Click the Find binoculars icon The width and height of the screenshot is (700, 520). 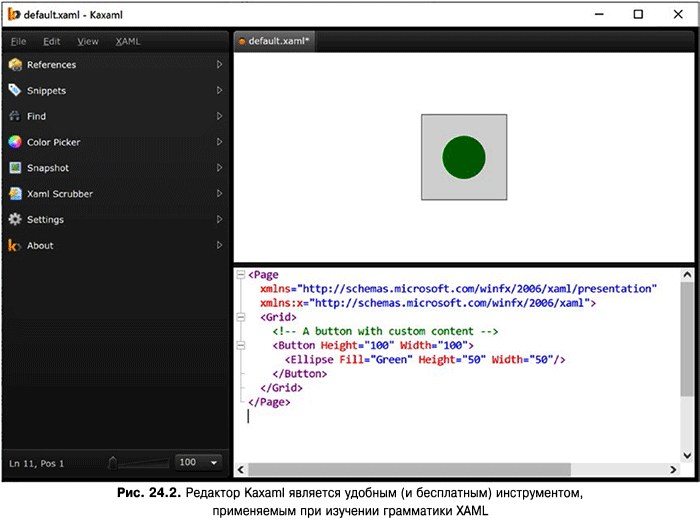click(x=15, y=117)
